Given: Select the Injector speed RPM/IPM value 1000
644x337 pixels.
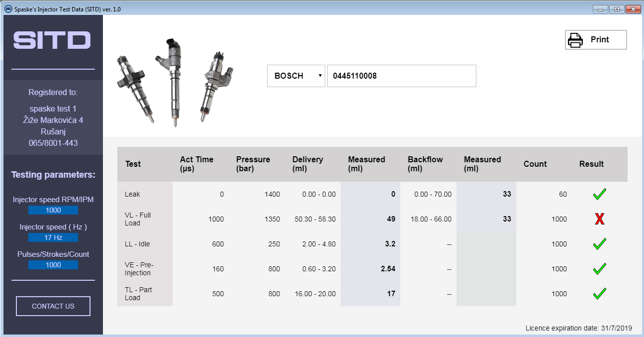Looking at the screenshot, I should (x=53, y=210).
